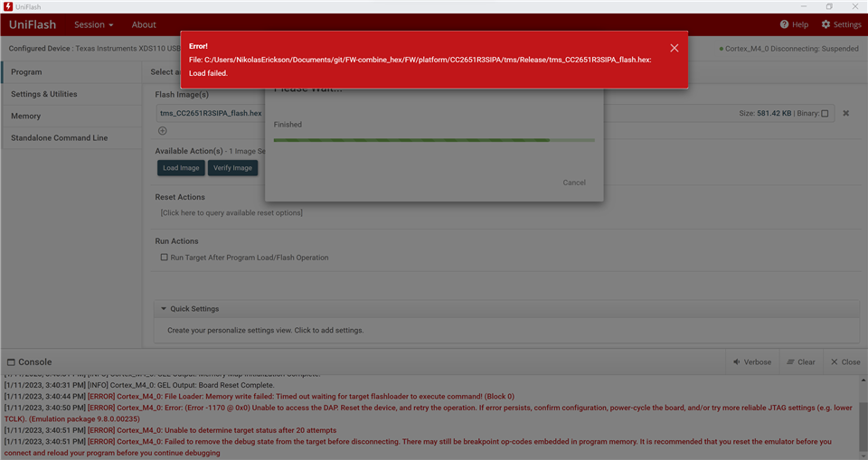Cancel the Please Wait dialog
This screenshot has height=460, width=868.
point(574,183)
